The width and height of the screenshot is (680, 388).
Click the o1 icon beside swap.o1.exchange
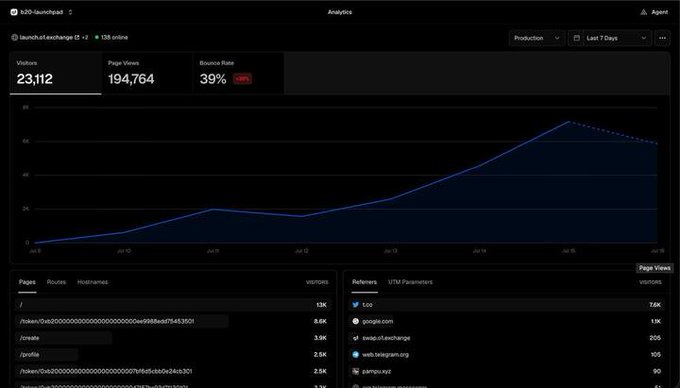356,338
